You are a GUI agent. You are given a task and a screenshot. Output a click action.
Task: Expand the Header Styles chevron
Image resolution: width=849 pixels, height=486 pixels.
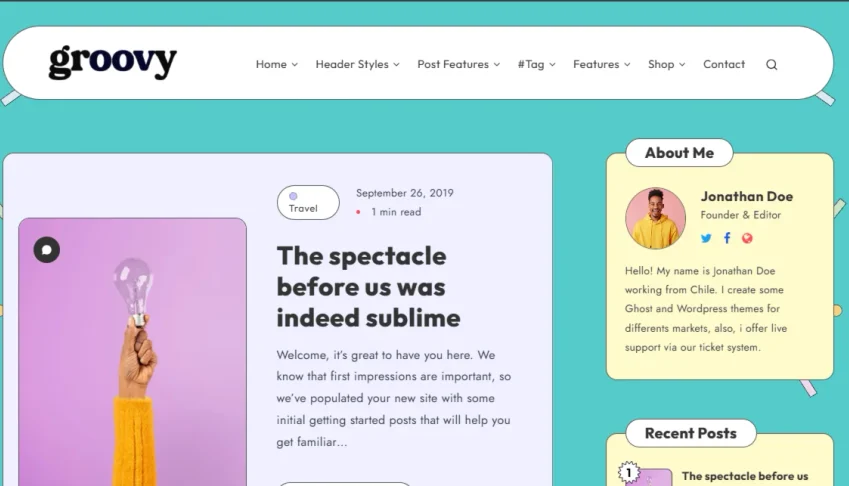point(396,64)
